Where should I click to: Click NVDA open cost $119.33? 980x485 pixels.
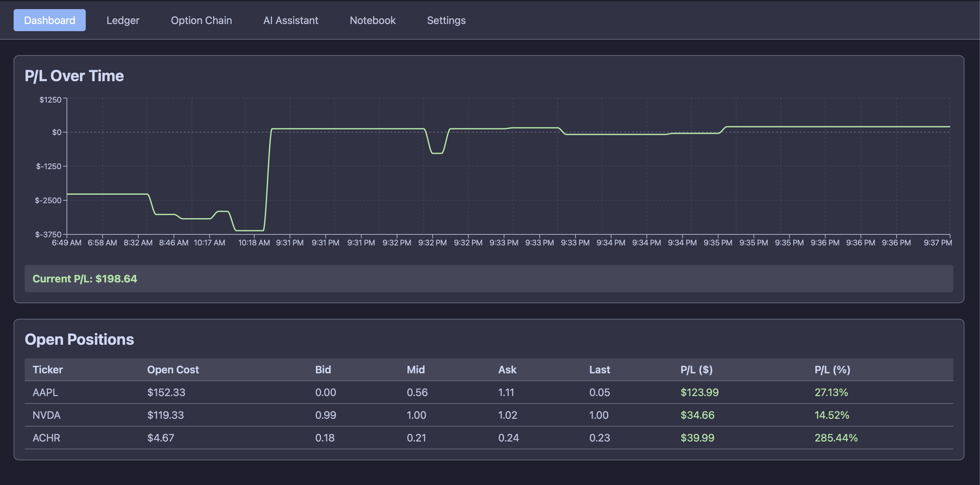(x=165, y=415)
